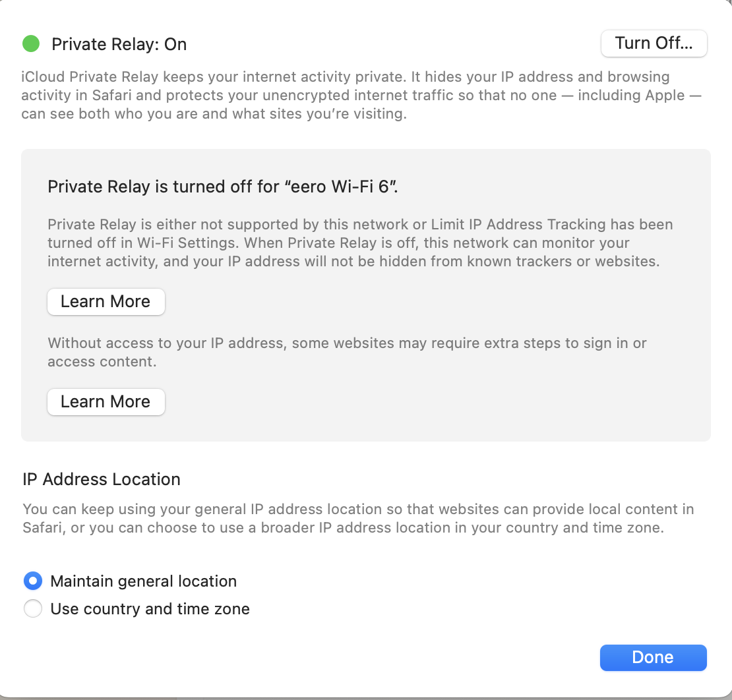Choose the Use country and time zone radio button

coord(33,608)
